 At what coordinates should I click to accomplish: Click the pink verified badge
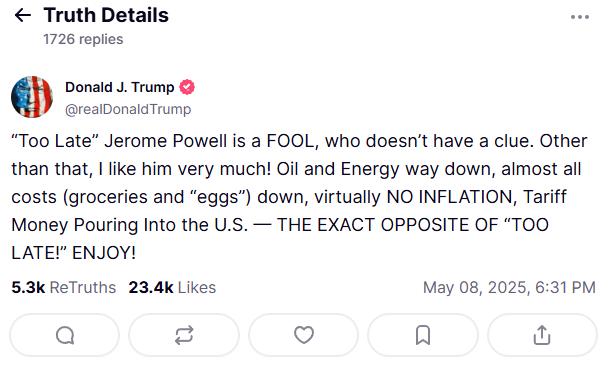187,87
